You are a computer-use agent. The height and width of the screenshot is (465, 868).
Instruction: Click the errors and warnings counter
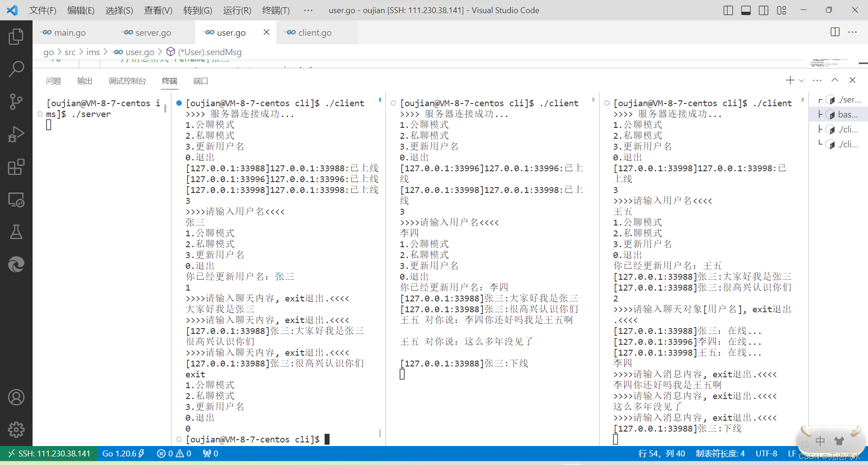[x=174, y=453]
